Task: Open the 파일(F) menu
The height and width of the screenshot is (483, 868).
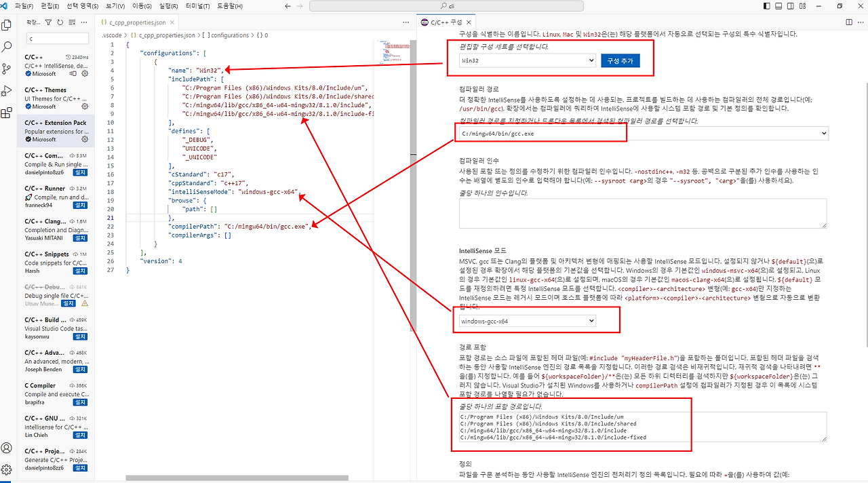Action: (x=23, y=5)
